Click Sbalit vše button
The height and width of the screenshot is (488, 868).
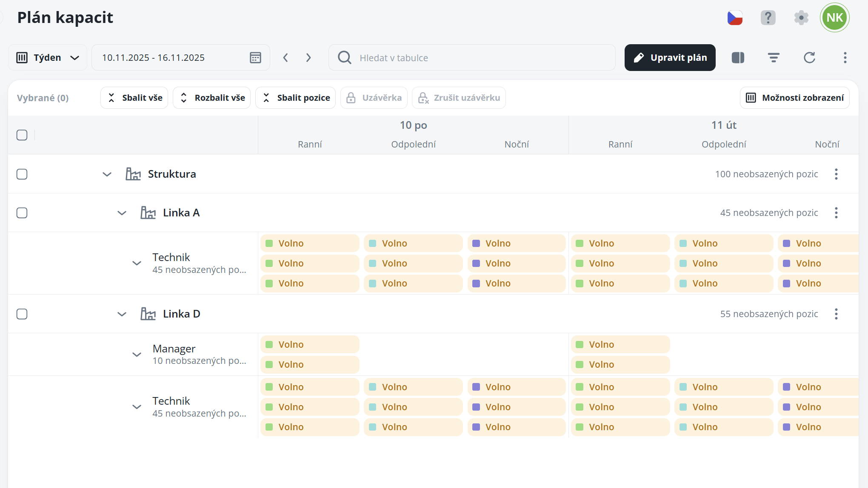[x=134, y=98]
